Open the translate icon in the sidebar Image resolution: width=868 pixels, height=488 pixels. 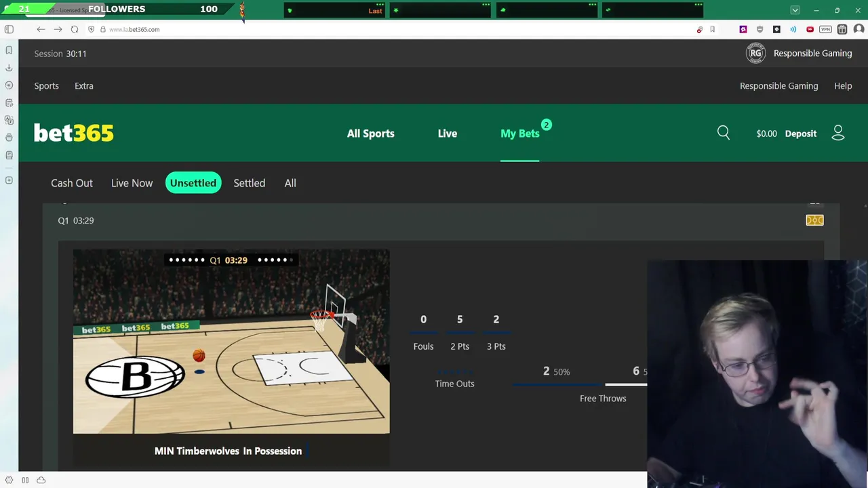[x=9, y=120]
